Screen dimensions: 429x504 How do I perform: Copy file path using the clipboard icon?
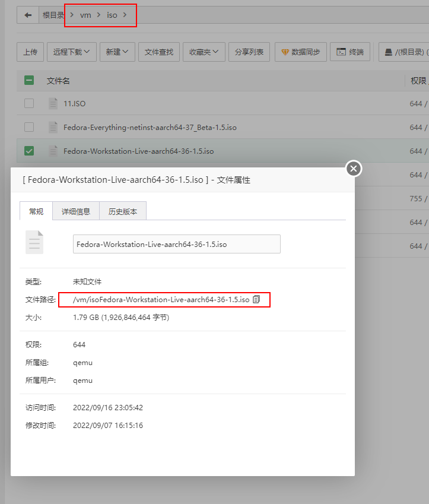point(256,299)
